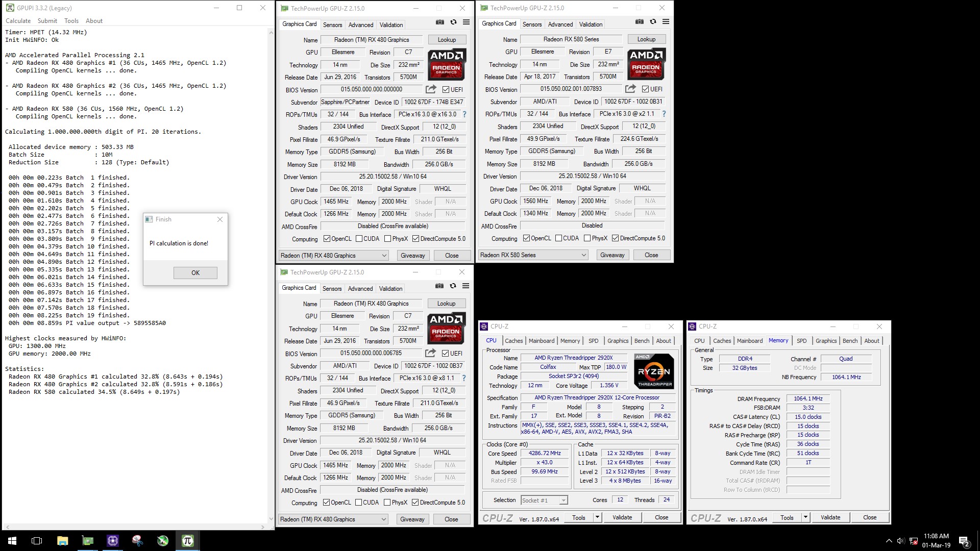980x551 pixels.
Task: Click BIOS export icon next to 015.050.000.000.006785
Action: pyautogui.click(x=431, y=353)
